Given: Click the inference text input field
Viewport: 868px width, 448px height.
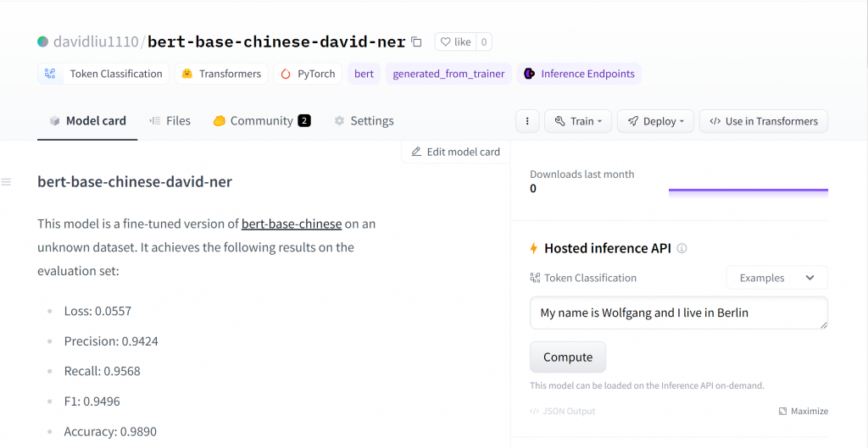Looking at the screenshot, I should pos(679,313).
